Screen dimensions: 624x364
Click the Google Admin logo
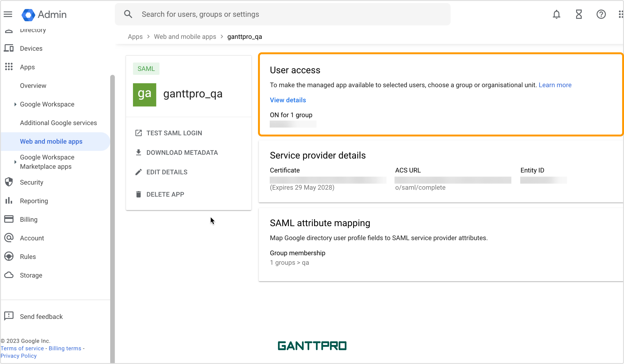[44, 15]
